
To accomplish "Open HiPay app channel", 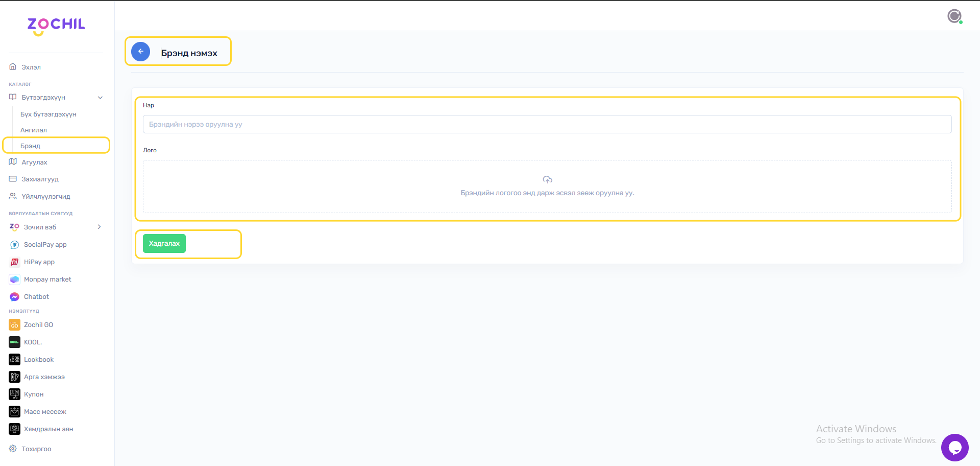I will click(x=39, y=262).
